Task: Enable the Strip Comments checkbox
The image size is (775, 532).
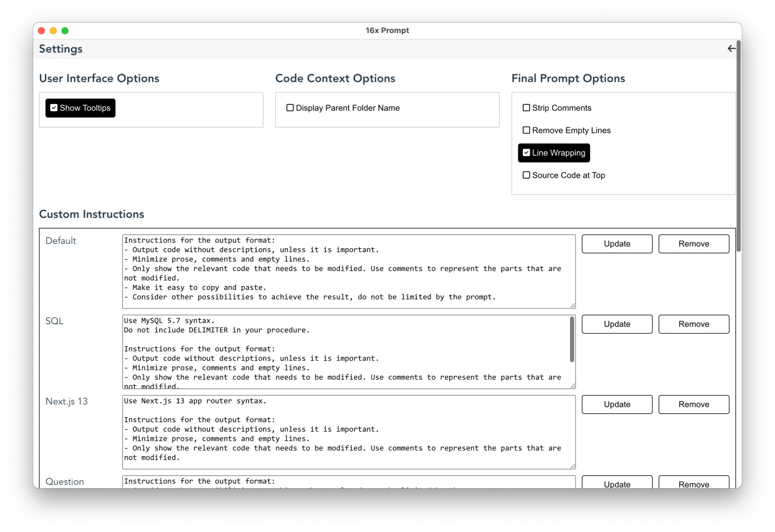Action: 557,108
